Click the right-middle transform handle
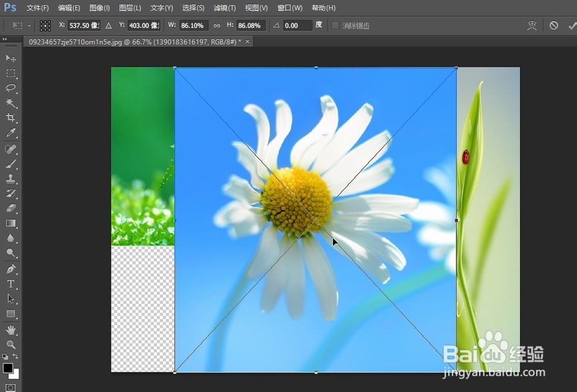The width and height of the screenshot is (577, 392). 456,220
